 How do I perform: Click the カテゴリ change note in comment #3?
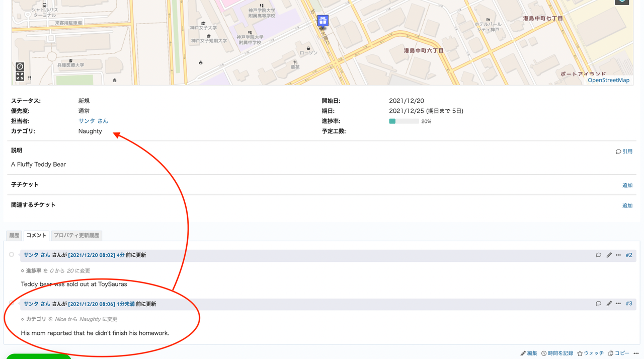click(71, 319)
